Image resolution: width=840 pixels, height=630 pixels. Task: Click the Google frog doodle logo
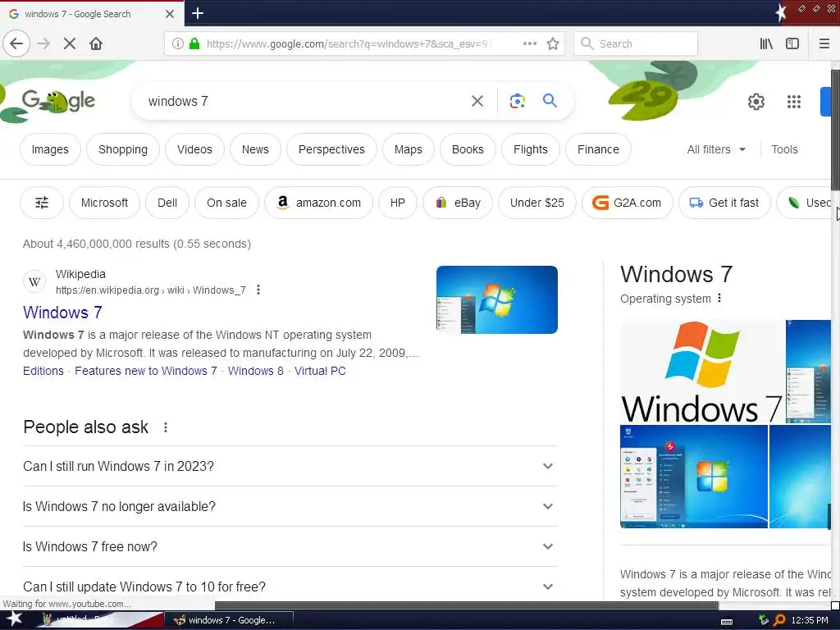pos(58,101)
